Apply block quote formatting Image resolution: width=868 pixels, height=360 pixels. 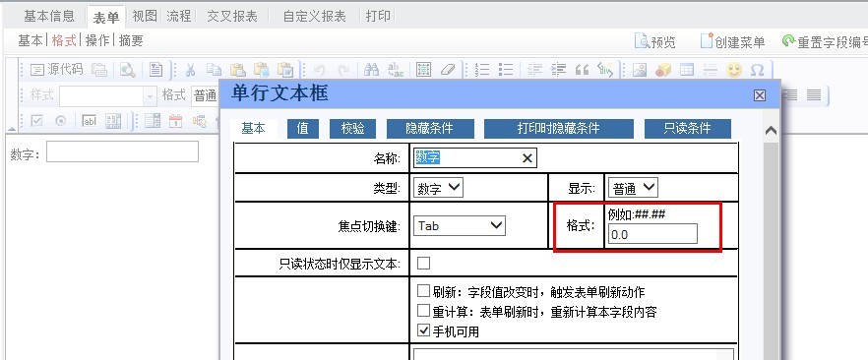pos(582,70)
